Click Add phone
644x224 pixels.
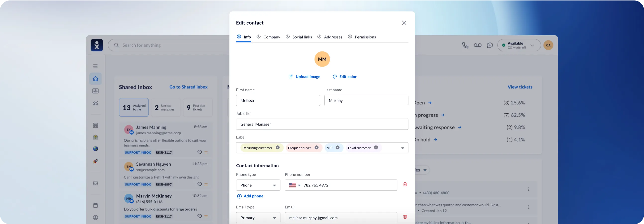(x=250, y=196)
